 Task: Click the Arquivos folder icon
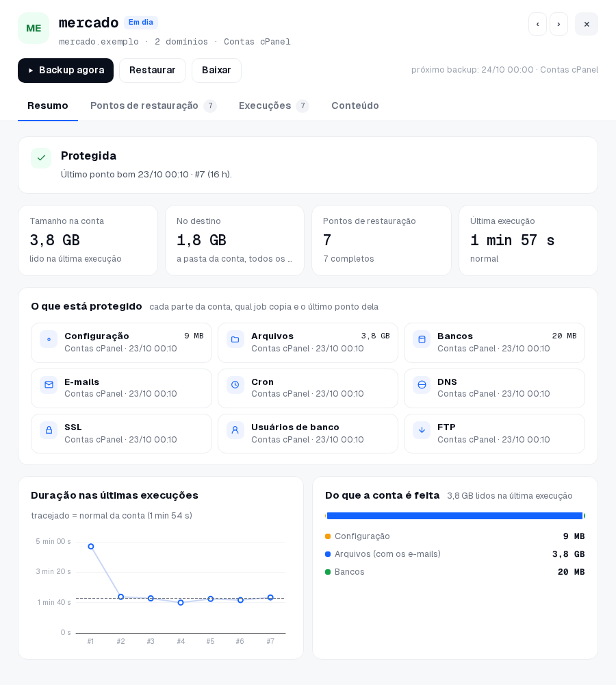(x=235, y=340)
